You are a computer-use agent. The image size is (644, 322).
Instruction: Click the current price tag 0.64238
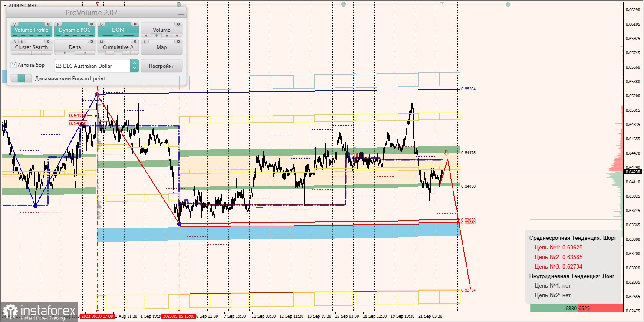point(633,172)
